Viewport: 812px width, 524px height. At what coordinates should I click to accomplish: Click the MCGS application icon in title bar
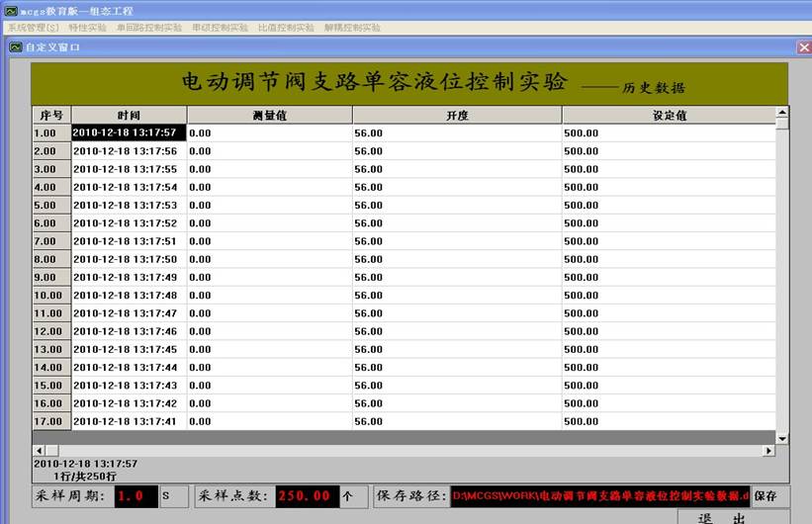10,10
